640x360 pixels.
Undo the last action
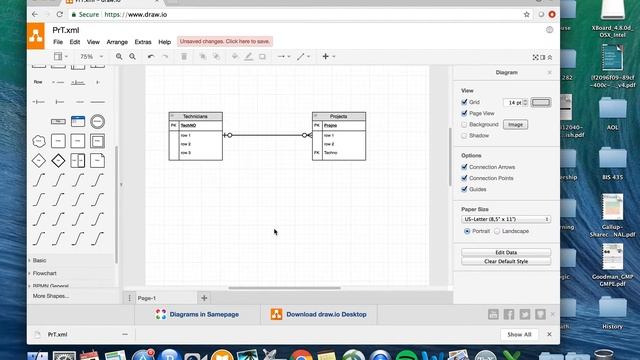(x=151, y=56)
